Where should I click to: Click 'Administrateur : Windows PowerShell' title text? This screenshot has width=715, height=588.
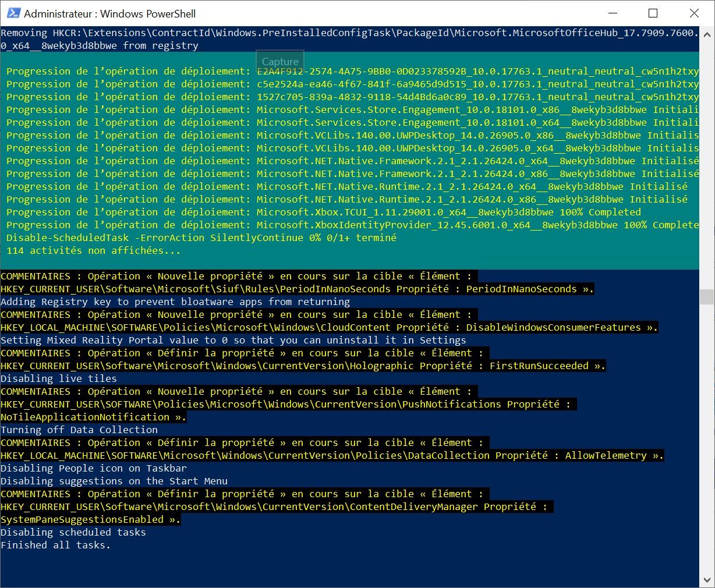pos(109,14)
